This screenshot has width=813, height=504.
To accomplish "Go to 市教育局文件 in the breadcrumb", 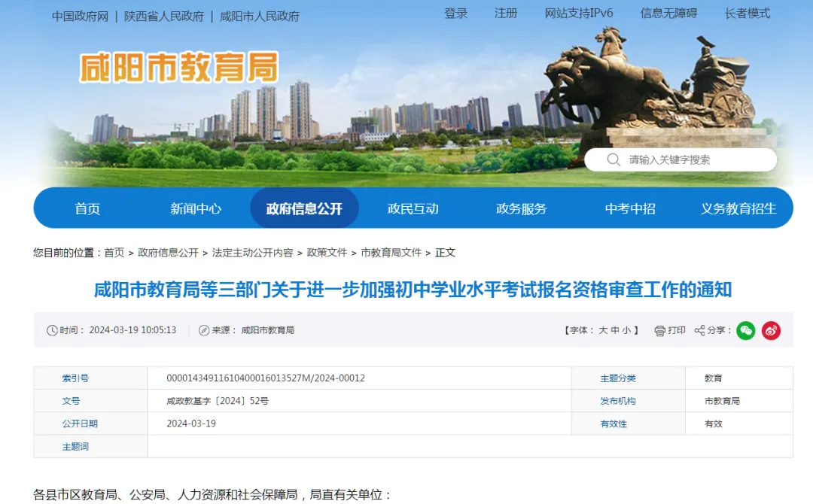I will coord(391,253).
